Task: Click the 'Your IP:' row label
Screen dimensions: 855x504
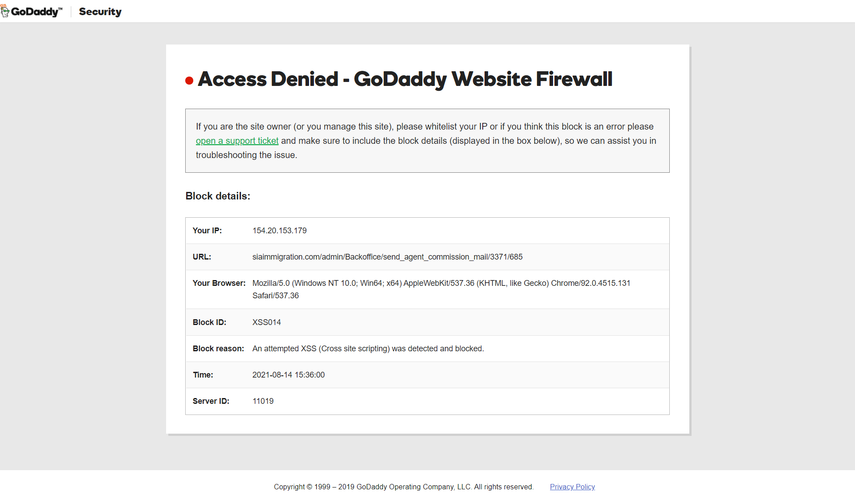Action: click(x=207, y=231)
